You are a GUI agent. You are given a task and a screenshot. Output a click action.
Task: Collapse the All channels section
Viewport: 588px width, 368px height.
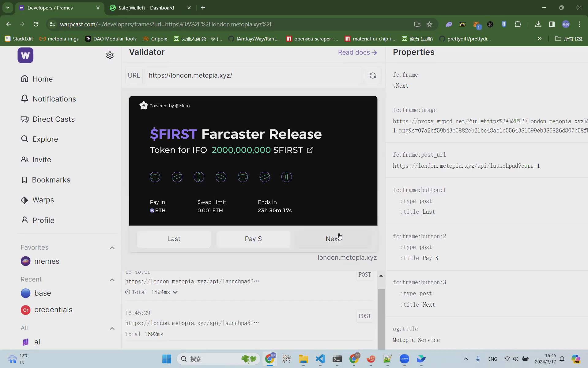click(112, 328)
